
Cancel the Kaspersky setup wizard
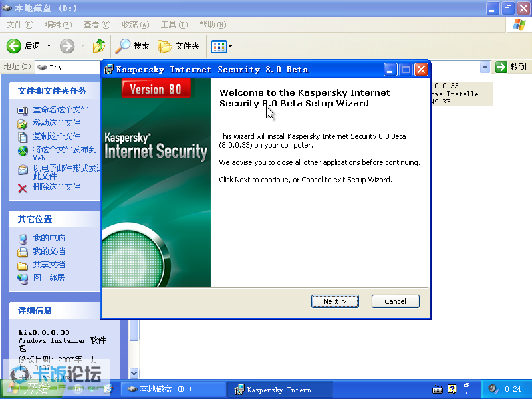[395, 301]
